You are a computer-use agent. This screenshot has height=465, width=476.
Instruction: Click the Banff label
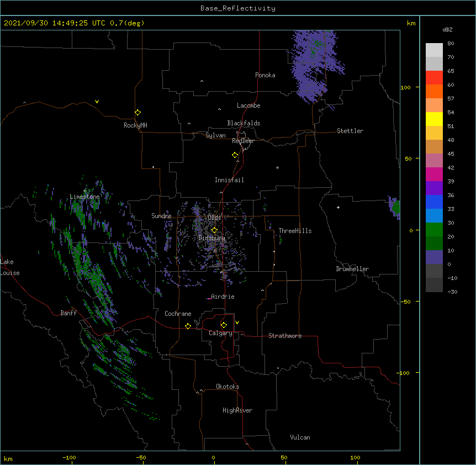pyautogui.click(x=68, y=313)
